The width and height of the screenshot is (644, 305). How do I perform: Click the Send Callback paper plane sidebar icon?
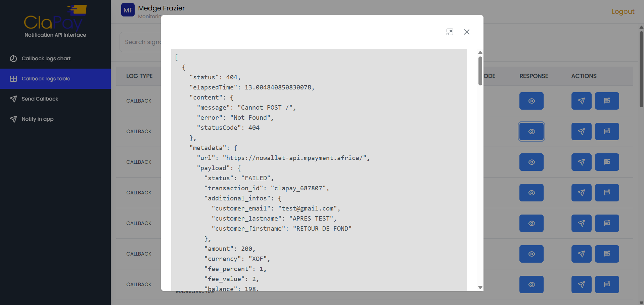[13, 99]
